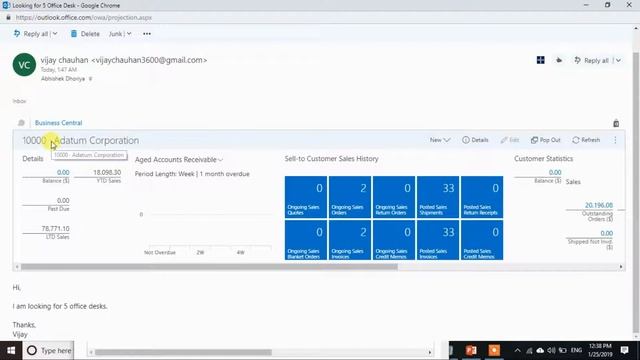Click the 18,098.30 YTD Sales value
Image resolution: width=640 pixels, height=360 pixels.
[x=107, y=172]
